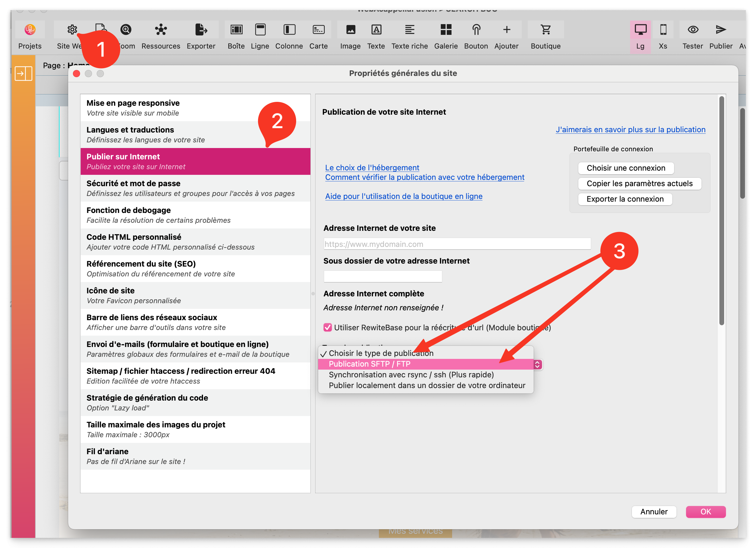
Task: Click the Ressources toolbar icon
Action: click(x=161, y=30)
